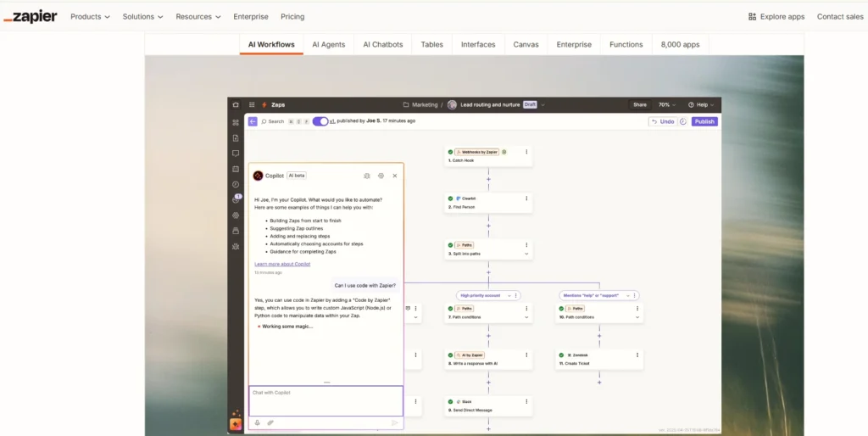This screenshot has width=868, height=436.
Task: Open the Interfaces tab
Action: [478, 44]
